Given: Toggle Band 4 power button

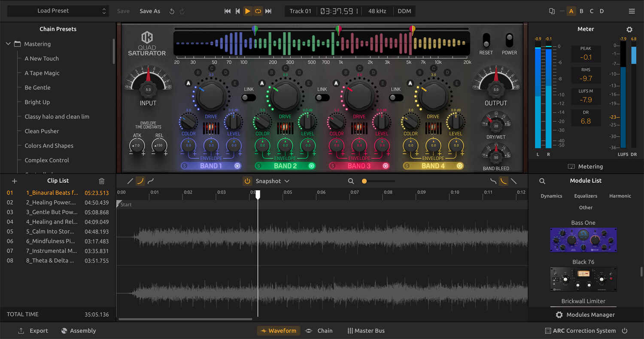Looking at the screenshot, I should pyautogui.click(x=459, y=166).
